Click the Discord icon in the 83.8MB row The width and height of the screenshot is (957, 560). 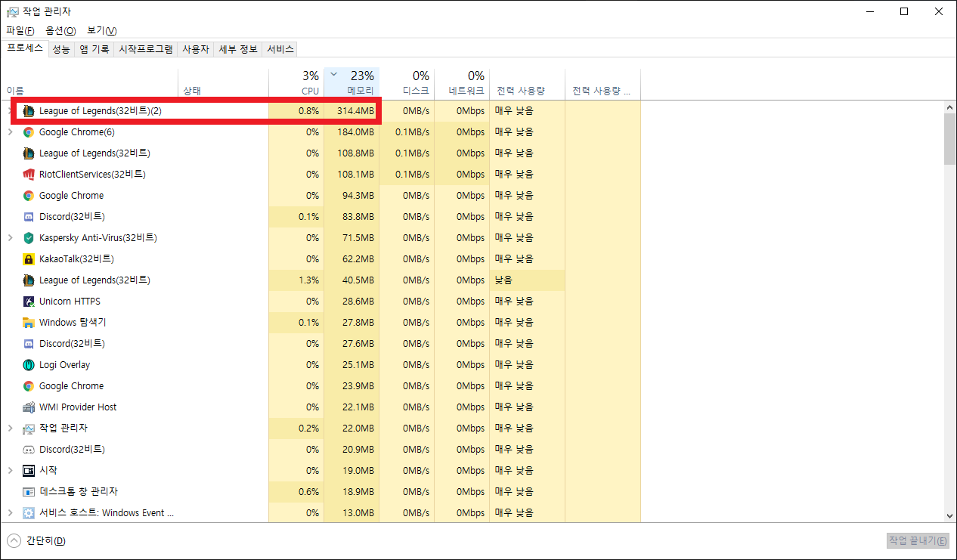click(x=29, y=217)
